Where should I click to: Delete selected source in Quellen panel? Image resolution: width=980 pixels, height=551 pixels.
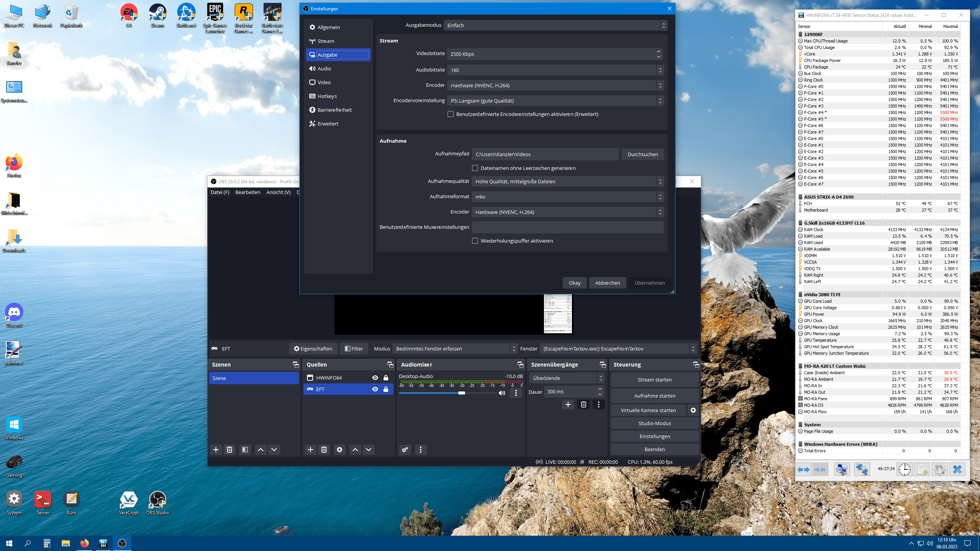324,450
